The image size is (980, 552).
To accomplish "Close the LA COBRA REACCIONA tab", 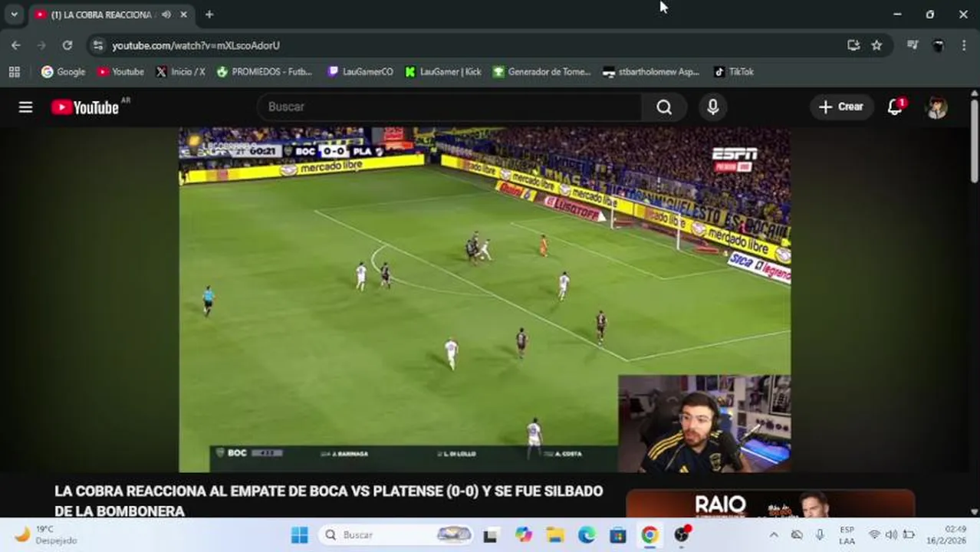I will [x=184, y=15].
